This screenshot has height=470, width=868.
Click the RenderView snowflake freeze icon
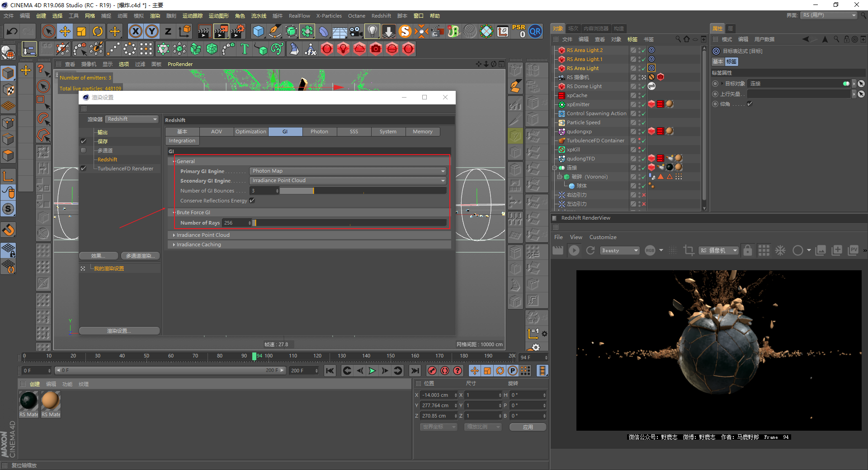(780, 250)
